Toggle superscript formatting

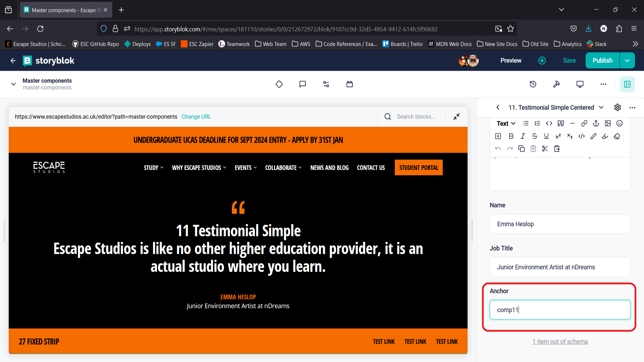(x=558, y=136)
